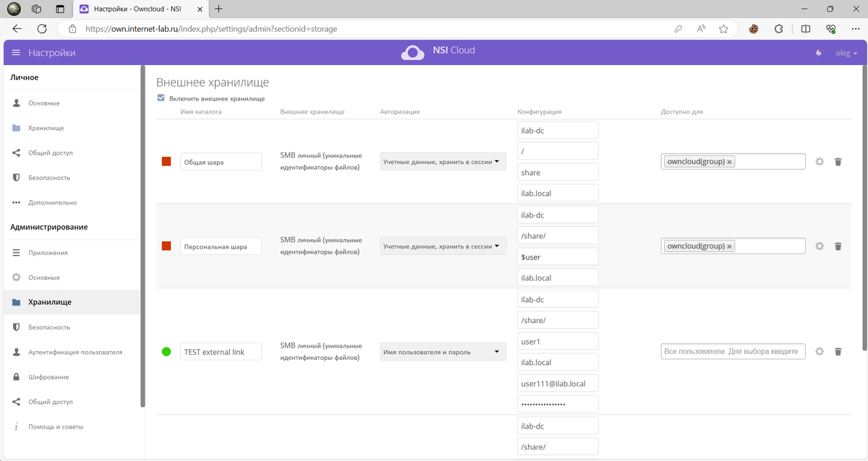
Task: Edit the TEST external link name field
Action: (221, 352)
